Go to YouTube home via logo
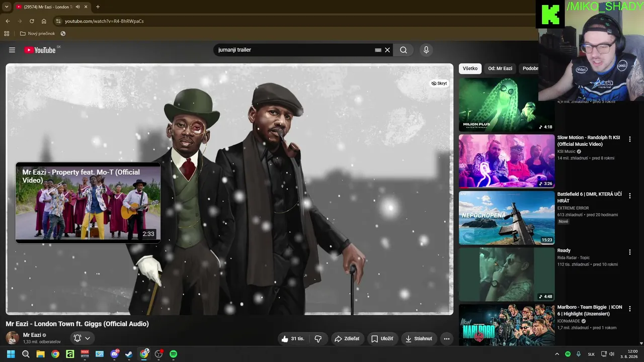This screenshot has width=644, height=362. click(x=40, y=50)
